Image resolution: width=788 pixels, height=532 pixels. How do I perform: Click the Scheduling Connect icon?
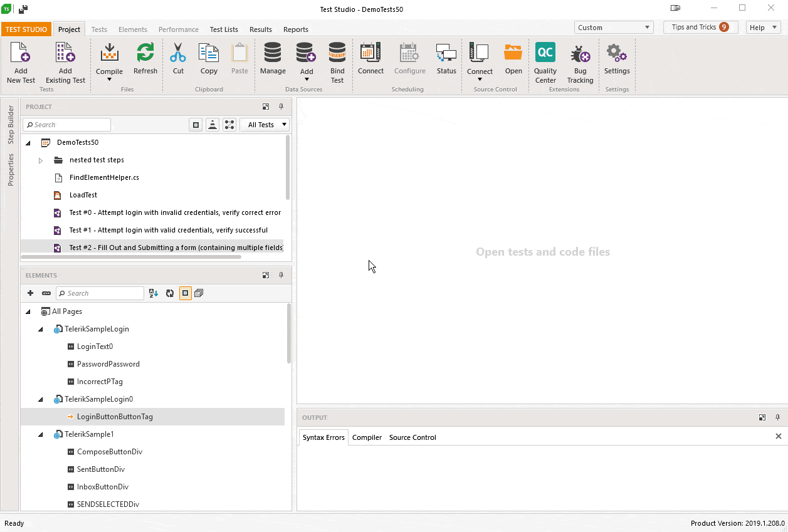pyautogui.click(x=370, y=53)
